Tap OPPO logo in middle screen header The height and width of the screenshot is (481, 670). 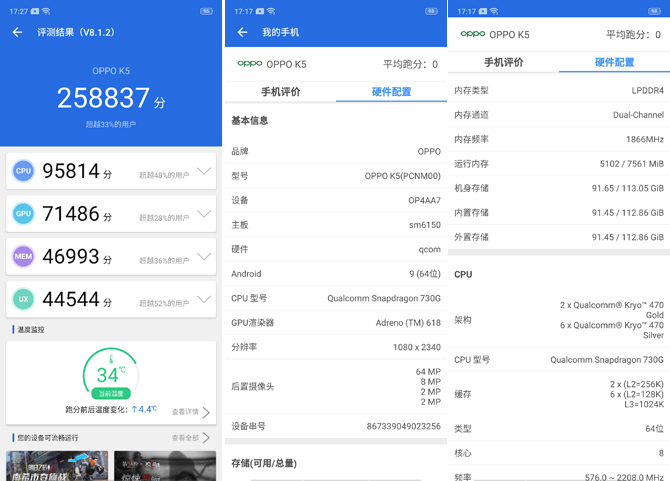pyautogui.click(x=250, y=64)
